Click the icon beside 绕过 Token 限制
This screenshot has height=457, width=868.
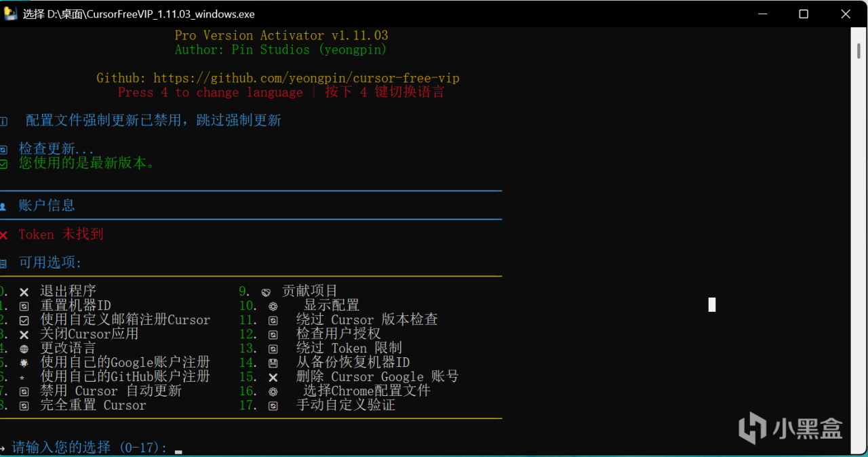273,349
